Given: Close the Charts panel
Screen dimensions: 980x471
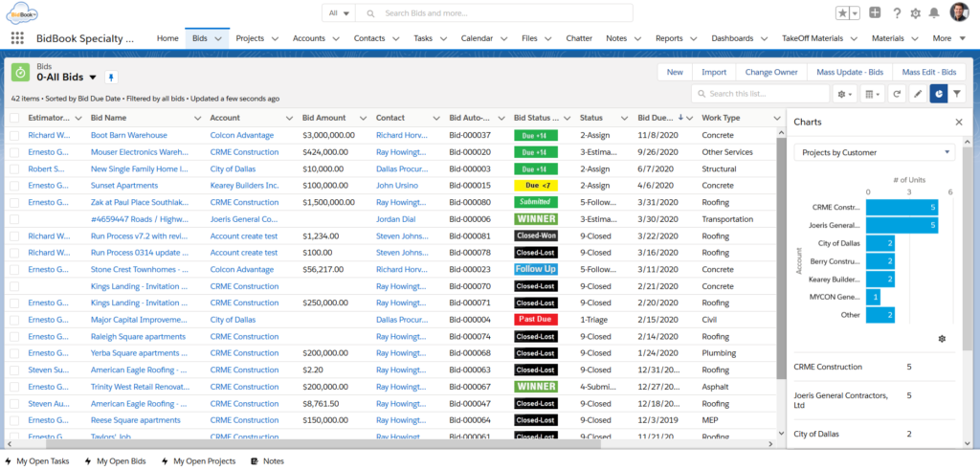Looking at the screenshot, I should [x=959, y=122].
